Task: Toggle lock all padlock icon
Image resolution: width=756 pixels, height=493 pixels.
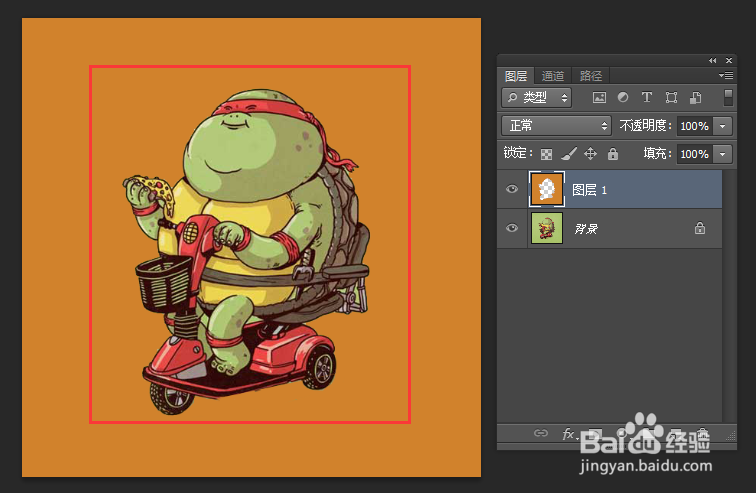Action: pos(612,154)
